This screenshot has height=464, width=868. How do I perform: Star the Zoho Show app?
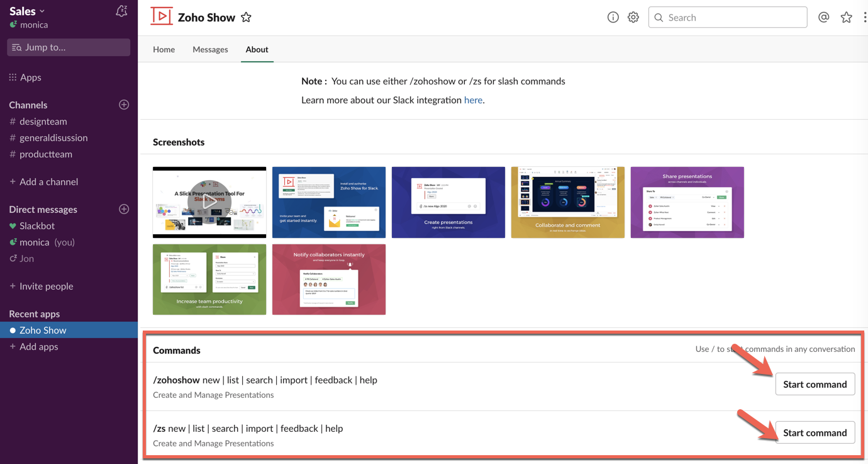coord(246,18)
